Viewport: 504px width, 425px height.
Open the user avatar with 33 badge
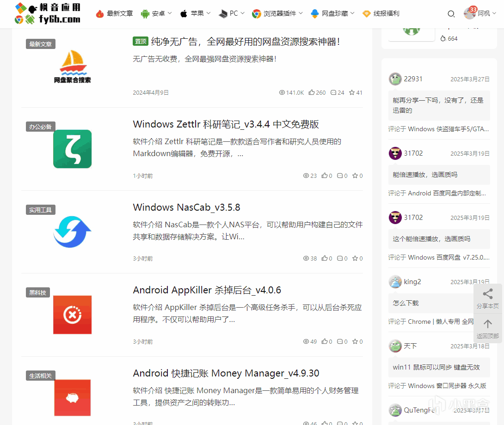point(470,13)
